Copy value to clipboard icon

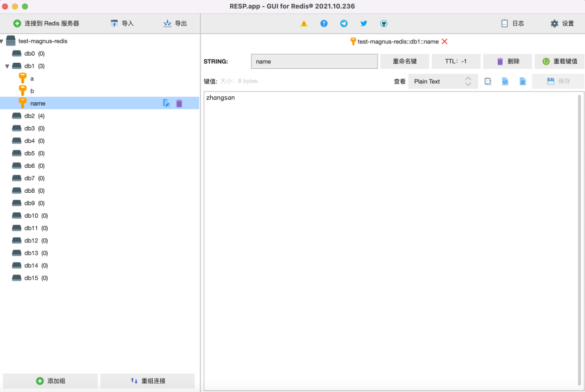tap(487, 81)
